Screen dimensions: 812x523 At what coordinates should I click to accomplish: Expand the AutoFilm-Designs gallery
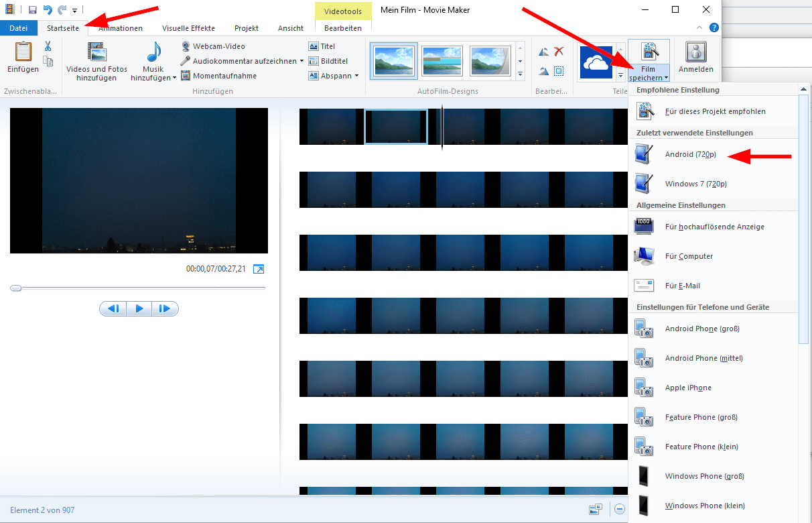(x=521, y=75)
